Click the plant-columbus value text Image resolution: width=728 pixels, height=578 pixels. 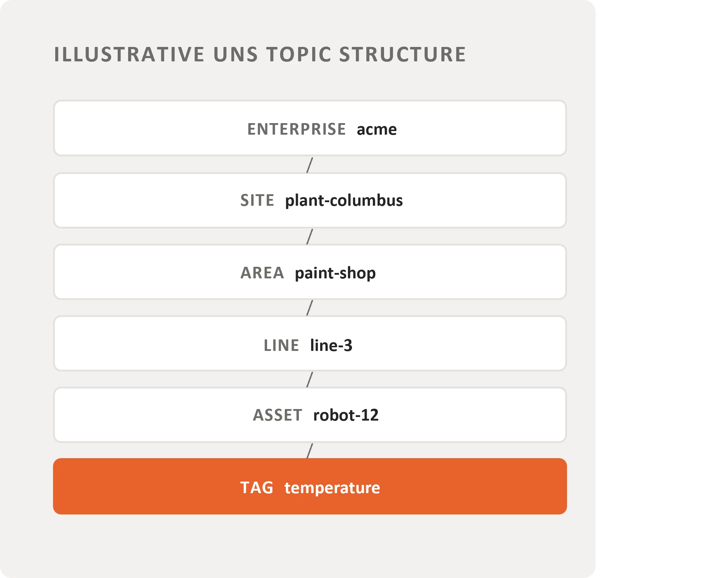344,201
